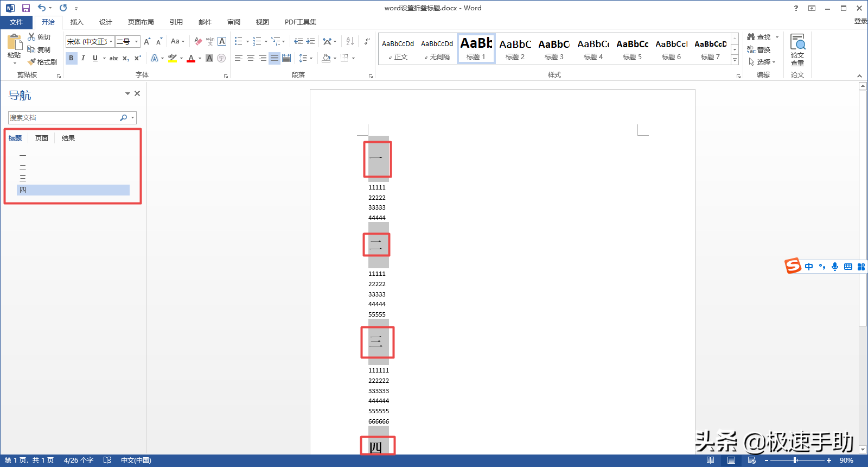Click the 替换 (Replace) button
Screen dimensions: 868x467
pyautogui.click(x=759, y=49)
